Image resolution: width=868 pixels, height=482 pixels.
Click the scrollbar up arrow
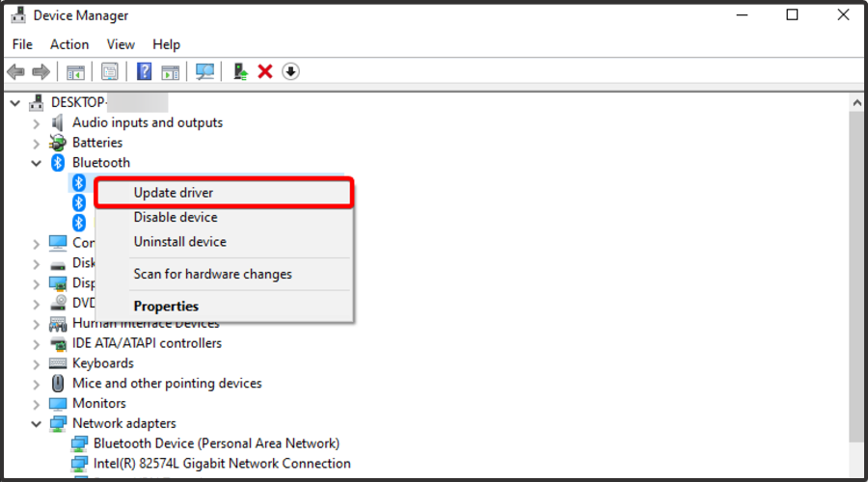[x=857, y=103]
